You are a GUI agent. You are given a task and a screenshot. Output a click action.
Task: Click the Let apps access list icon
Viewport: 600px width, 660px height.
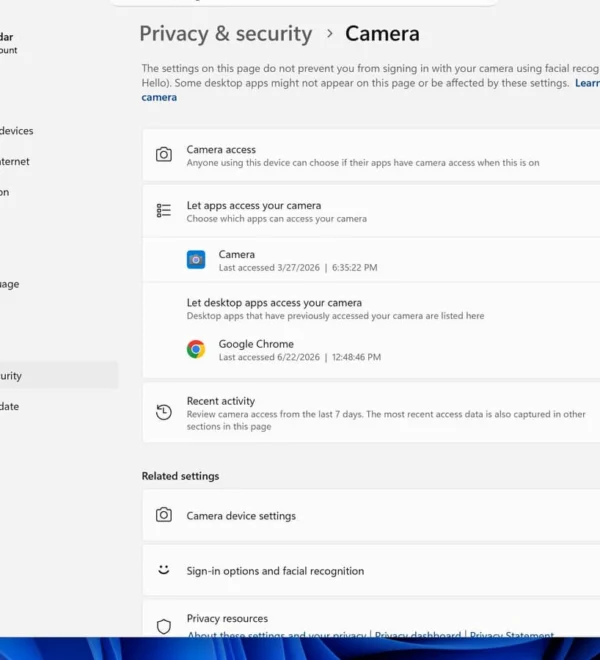coord(164,210)
